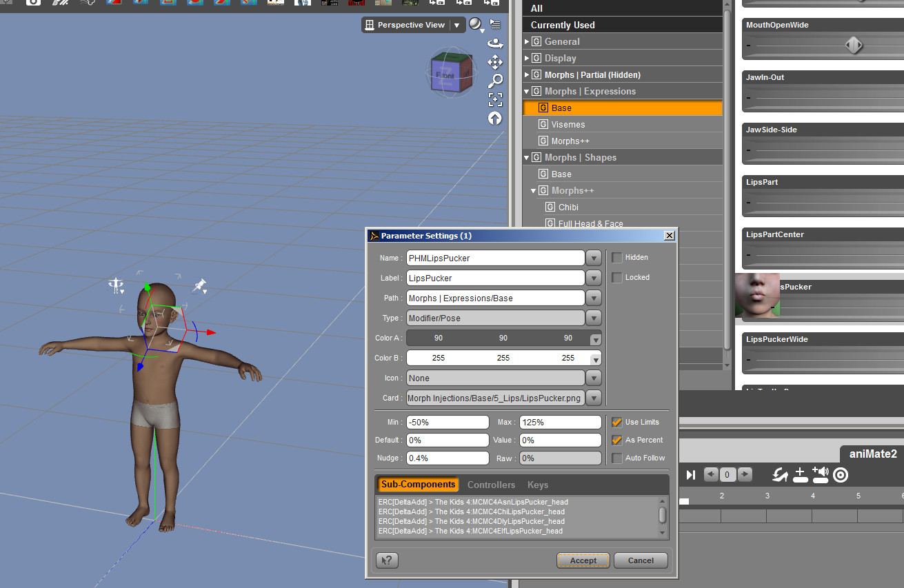Select Visemes under Morphs | Expressions

click(568, 125)
